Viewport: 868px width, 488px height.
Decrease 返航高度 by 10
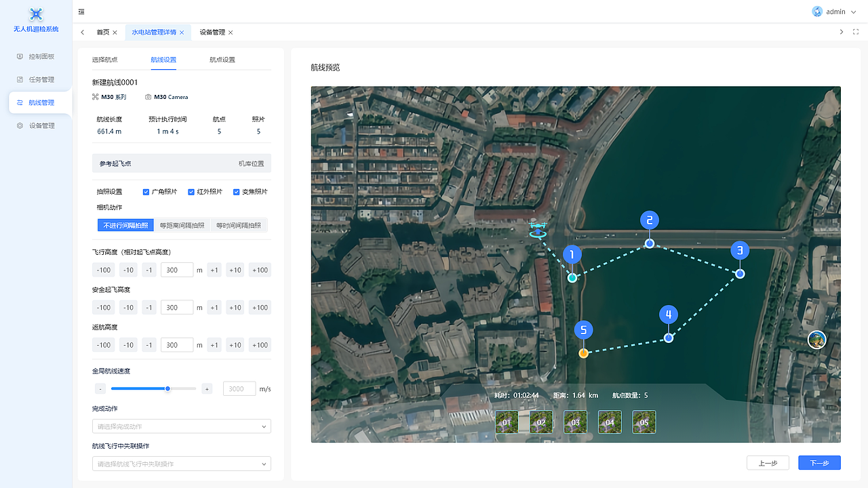point(128,345)
